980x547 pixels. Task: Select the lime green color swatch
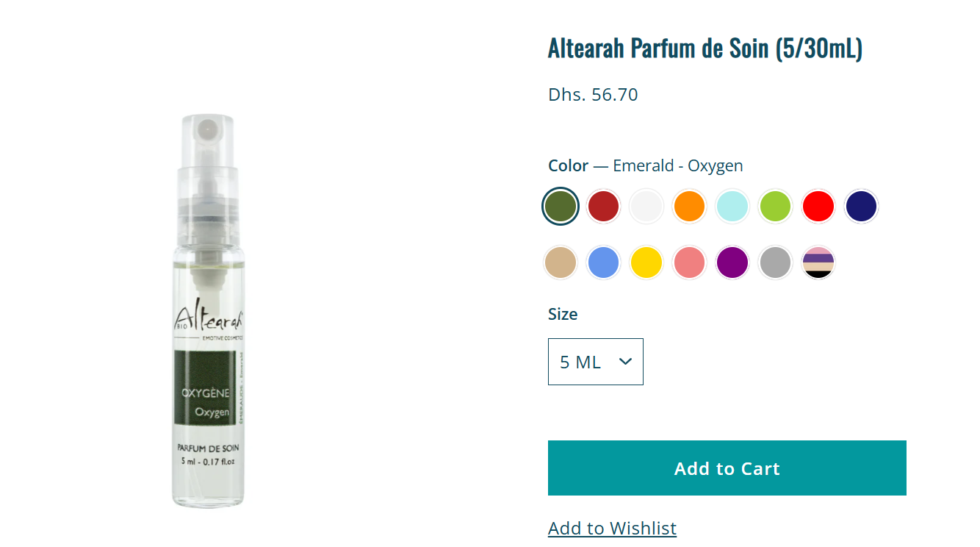click(775, 206)
